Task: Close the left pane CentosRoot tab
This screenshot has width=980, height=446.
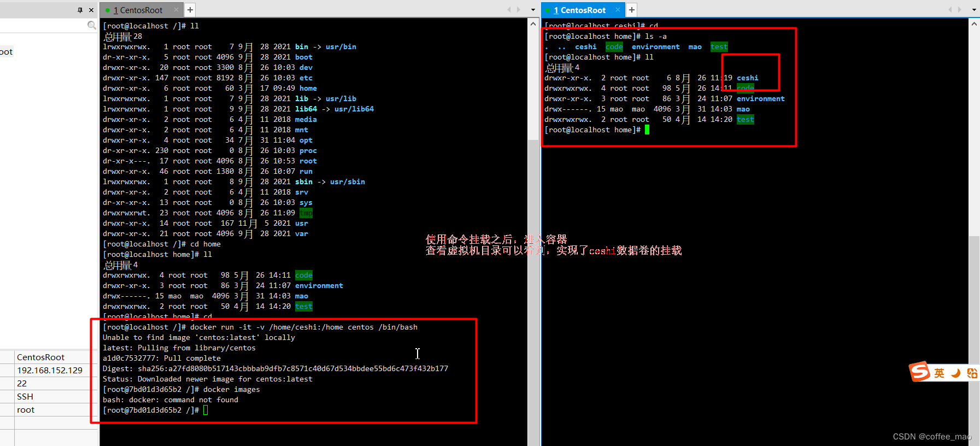Action: click(x=176, y=9)
